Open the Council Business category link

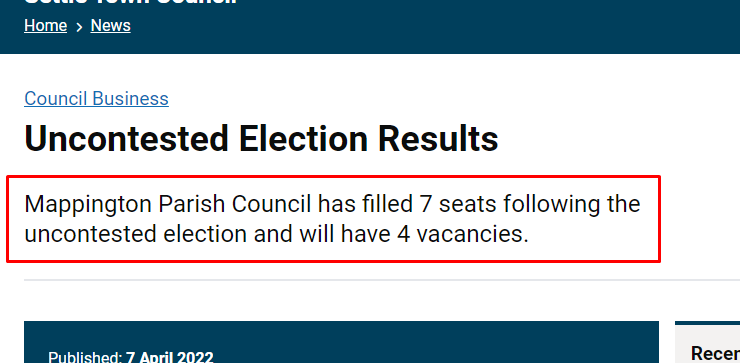click(x=96, y=99)
